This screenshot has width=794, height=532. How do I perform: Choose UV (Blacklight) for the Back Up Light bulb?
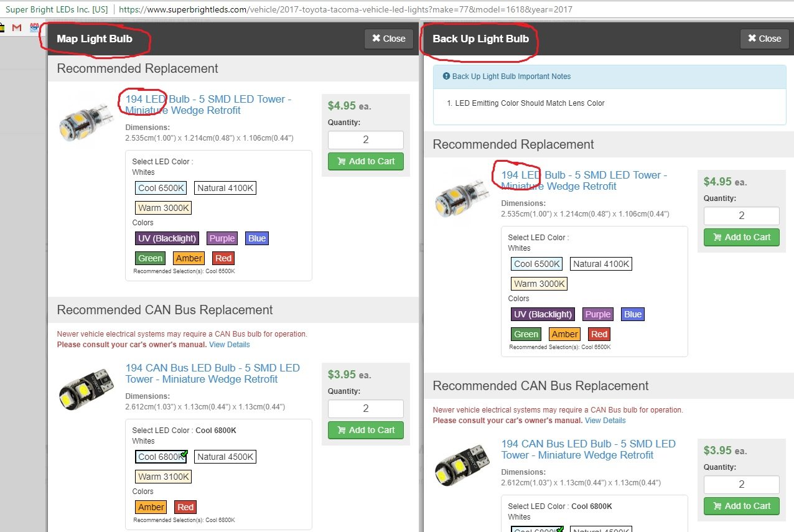543,314
